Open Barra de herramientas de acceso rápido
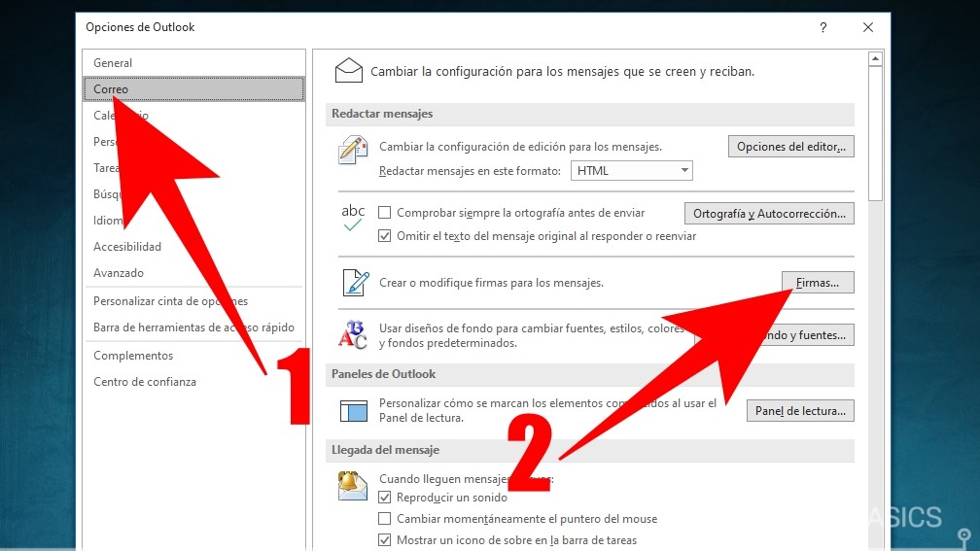The image size is (980, 551). point(193,327)
